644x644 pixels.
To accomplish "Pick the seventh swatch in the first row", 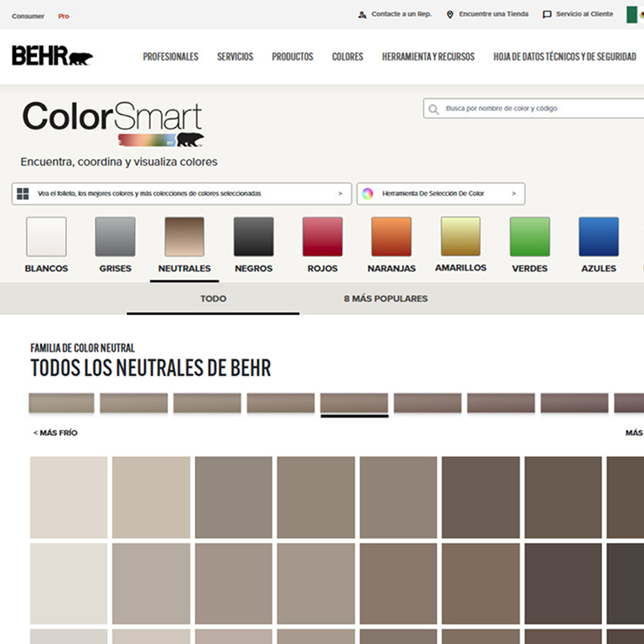I will [x=563, y=498].
